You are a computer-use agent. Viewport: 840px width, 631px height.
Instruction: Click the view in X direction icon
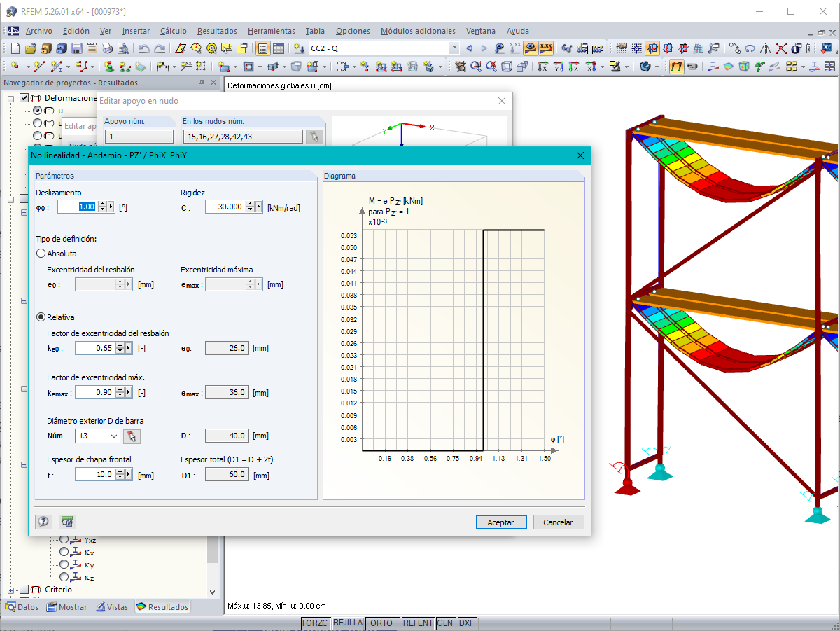coord(542,67)
